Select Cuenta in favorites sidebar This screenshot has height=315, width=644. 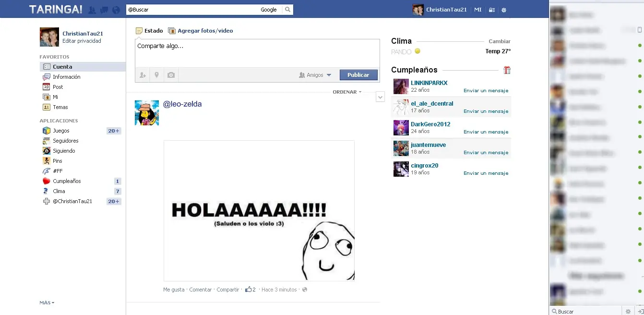83,67
